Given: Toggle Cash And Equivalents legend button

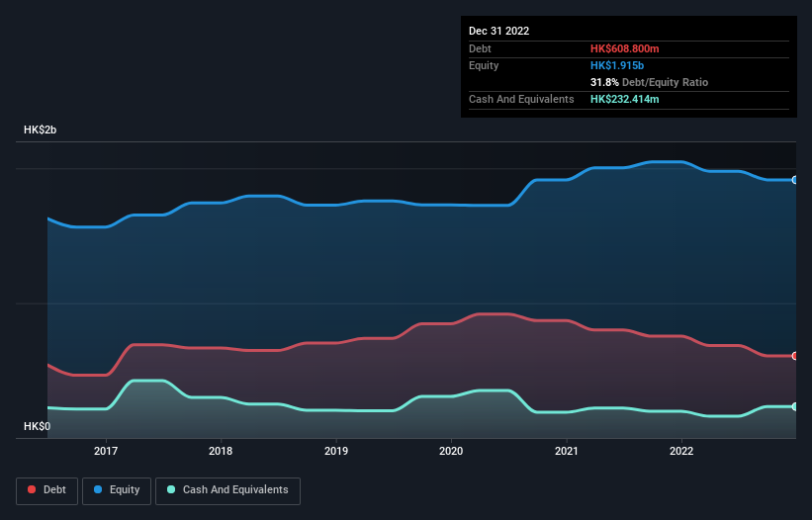Looking at the screenshot, I should [x=227, y=490].
